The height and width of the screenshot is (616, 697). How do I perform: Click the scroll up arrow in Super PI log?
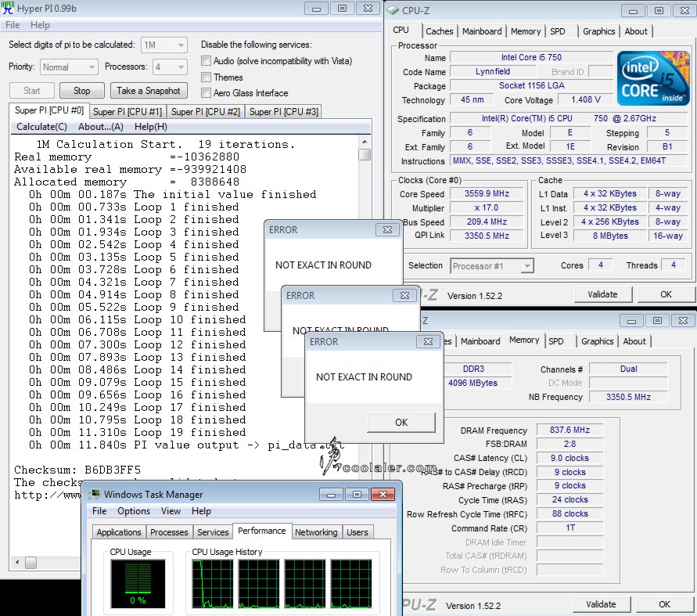coord(365,142)
